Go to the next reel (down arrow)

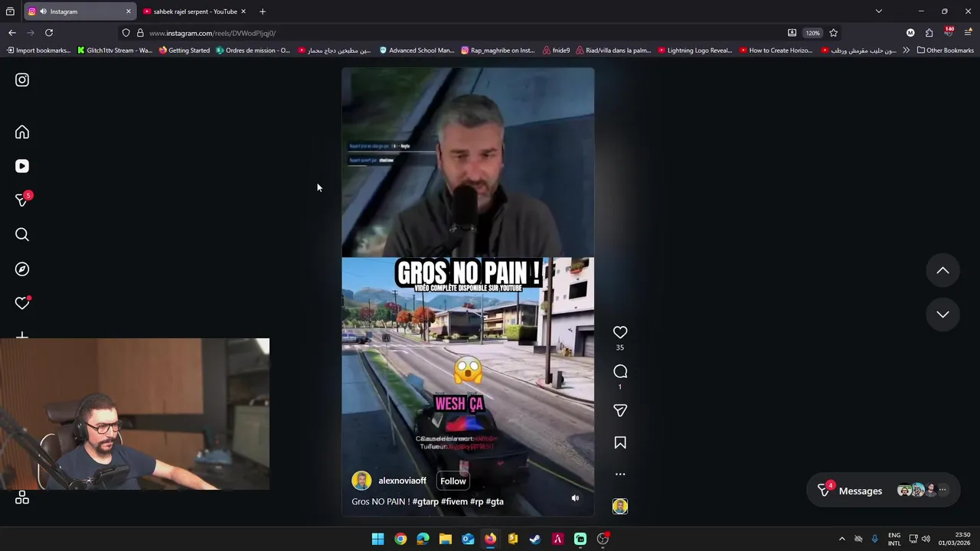(x=942, y=315)
